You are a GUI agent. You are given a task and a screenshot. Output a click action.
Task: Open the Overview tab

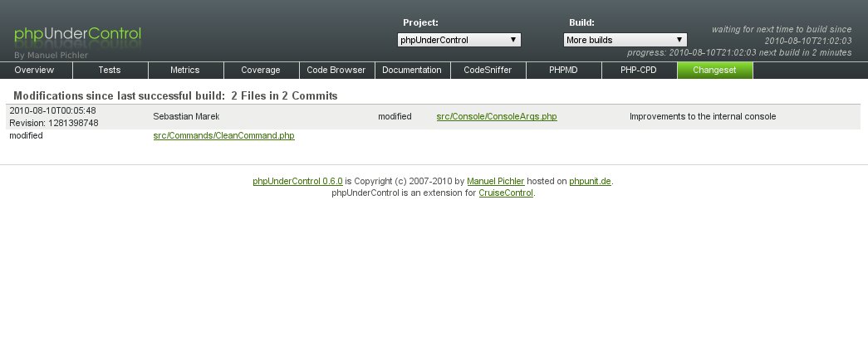(x=36, y=71)
